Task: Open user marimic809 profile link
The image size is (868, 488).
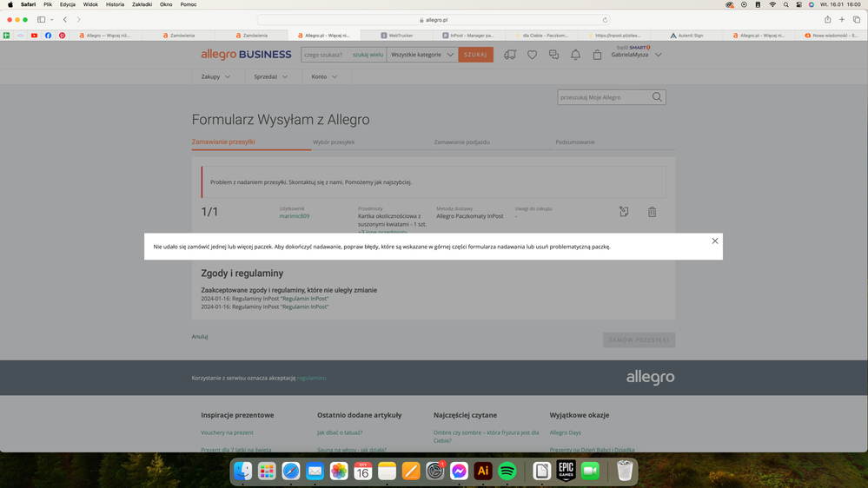Action: (x=295, y=216)
